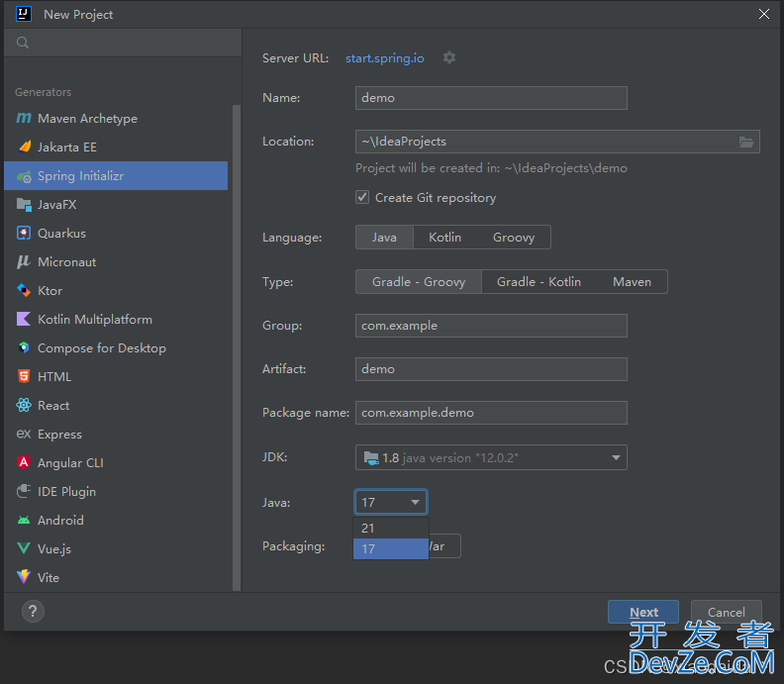
Task: Click the Android robot icon
Action: [x=24, y=520]
